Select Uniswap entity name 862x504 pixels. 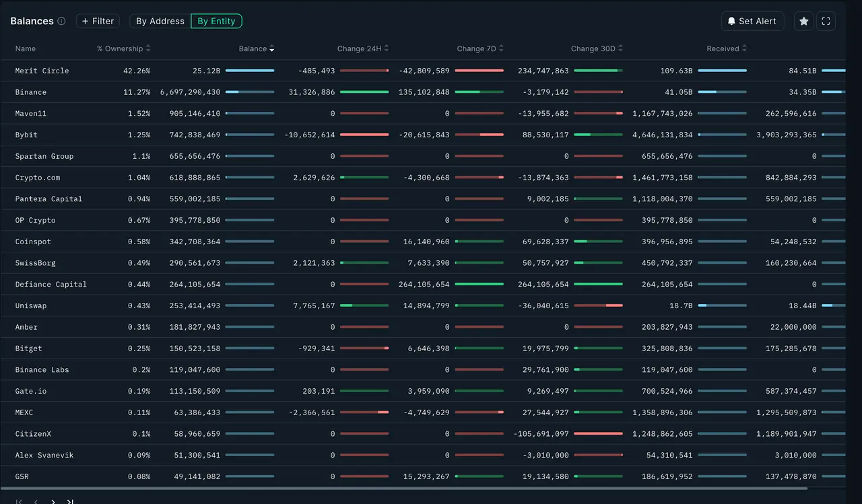click(31, 305)
